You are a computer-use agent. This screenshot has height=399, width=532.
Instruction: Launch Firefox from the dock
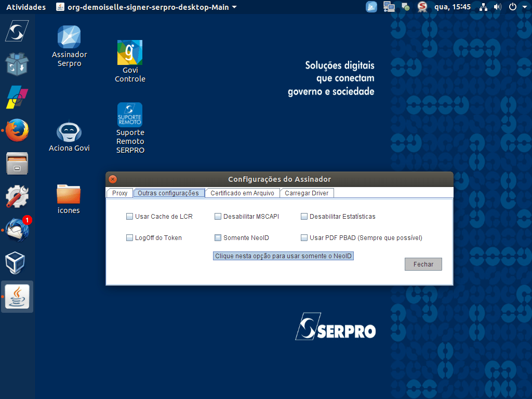point(17,130)
